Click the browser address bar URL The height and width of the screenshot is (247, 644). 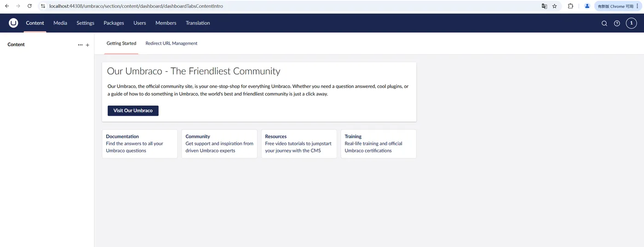[x=136, y=6]
